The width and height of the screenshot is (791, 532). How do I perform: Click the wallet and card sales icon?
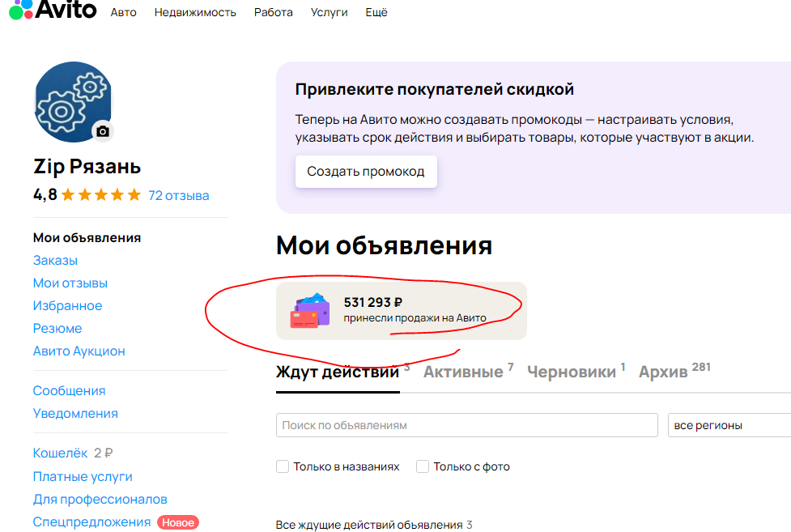[310, 310]
